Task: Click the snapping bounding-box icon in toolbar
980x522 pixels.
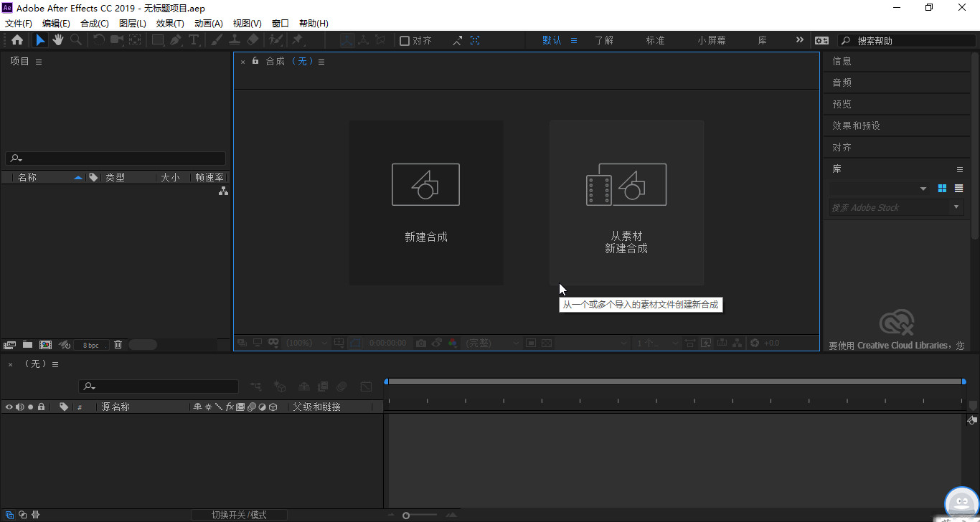Action: point(475,41)
